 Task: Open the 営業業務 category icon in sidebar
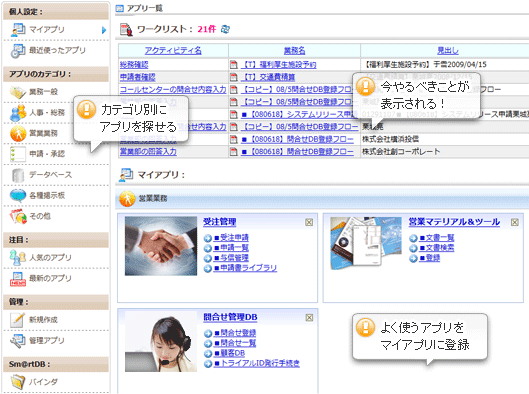point(18,134)
